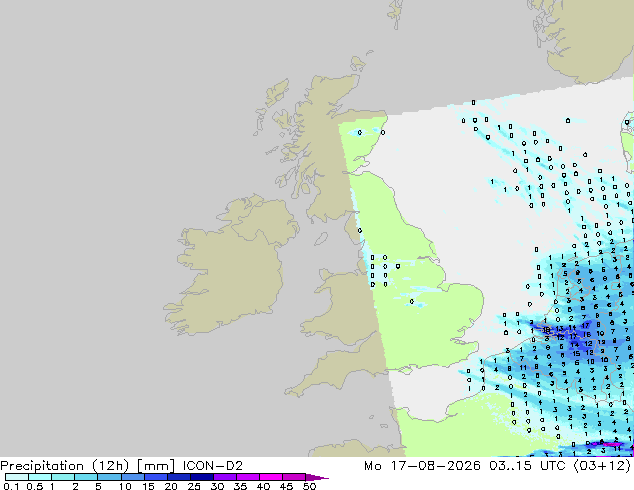Click the Norway landmass in the corner
634x490 pixels.
pos(586,38)
